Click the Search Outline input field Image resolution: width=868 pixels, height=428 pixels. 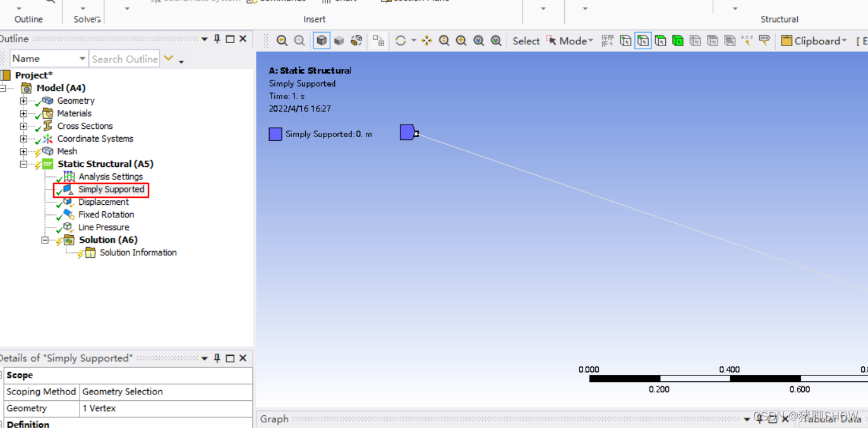coord(124,59)
